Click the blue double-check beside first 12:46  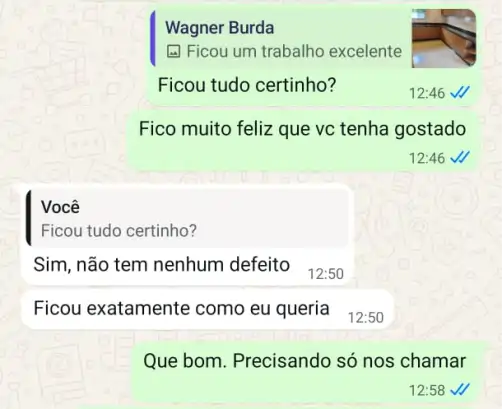coord(460,93)
